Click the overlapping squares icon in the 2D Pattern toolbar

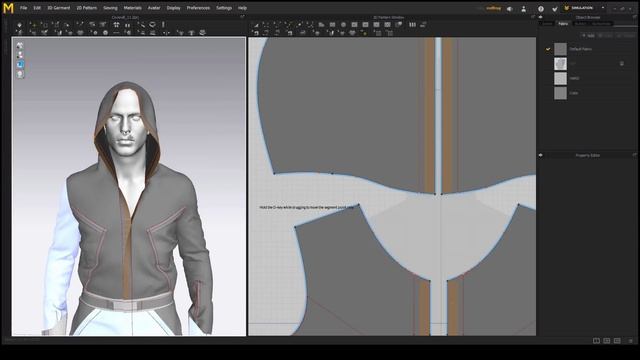click(x=398, y=24)
